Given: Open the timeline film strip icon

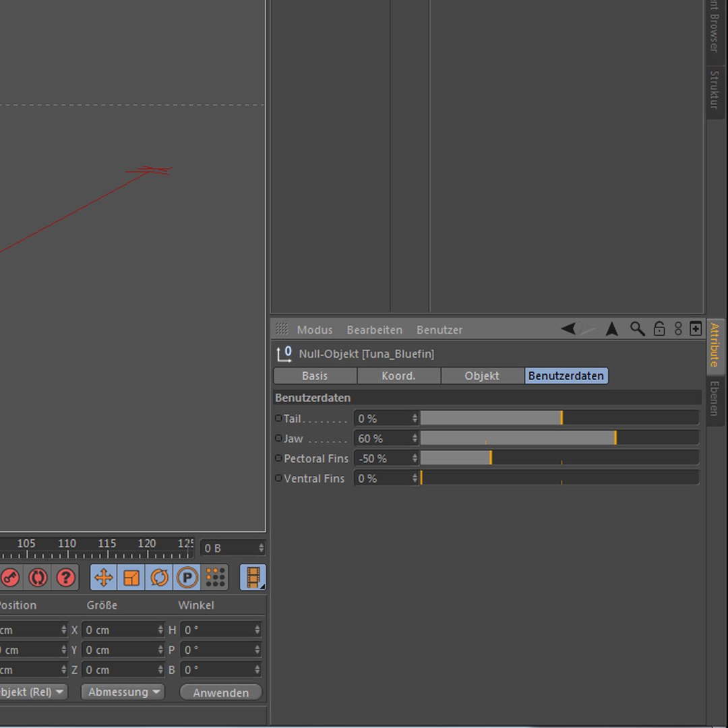Looking at the screenshot, I should click(253, 578).
